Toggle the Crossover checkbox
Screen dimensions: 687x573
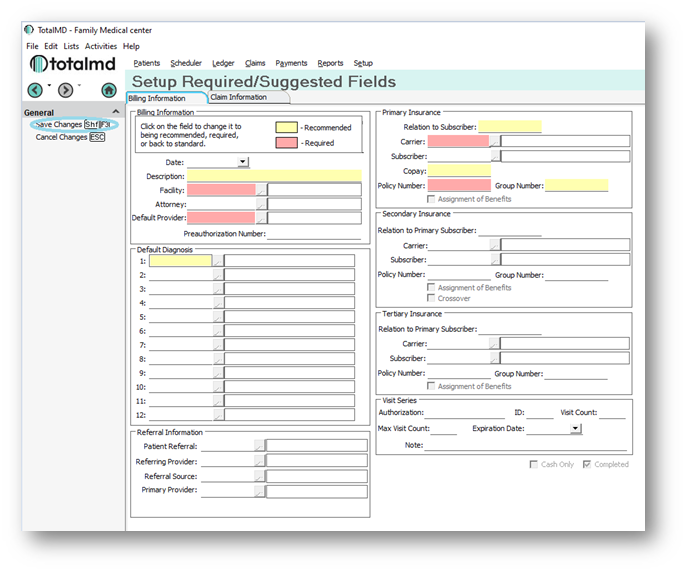click(432, 298)
